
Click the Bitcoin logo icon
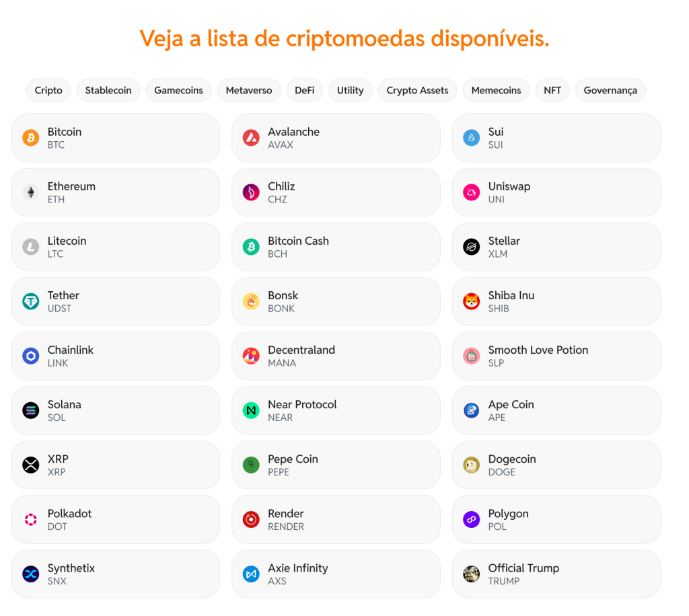pyautogui.click(x=30, y=138)
